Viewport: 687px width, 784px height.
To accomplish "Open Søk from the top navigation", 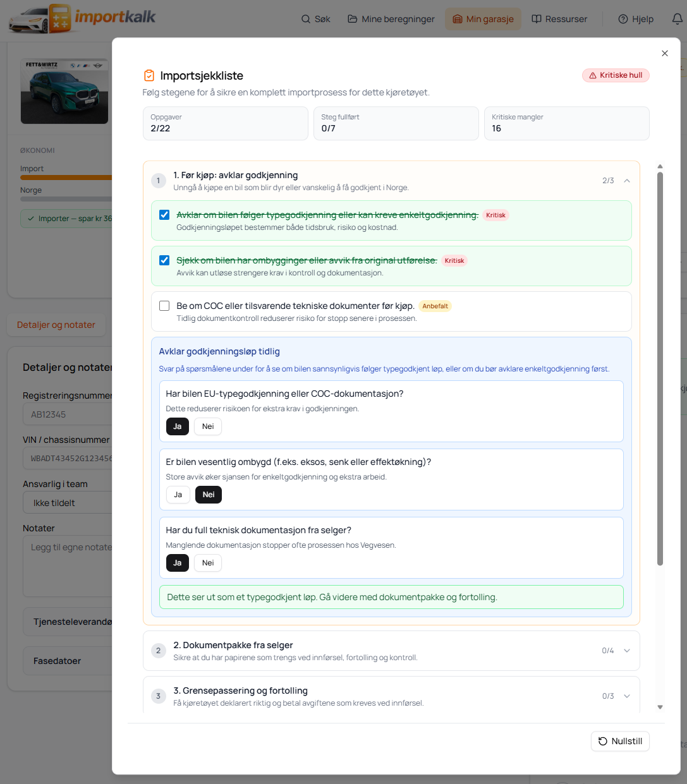I will (315, 19).
